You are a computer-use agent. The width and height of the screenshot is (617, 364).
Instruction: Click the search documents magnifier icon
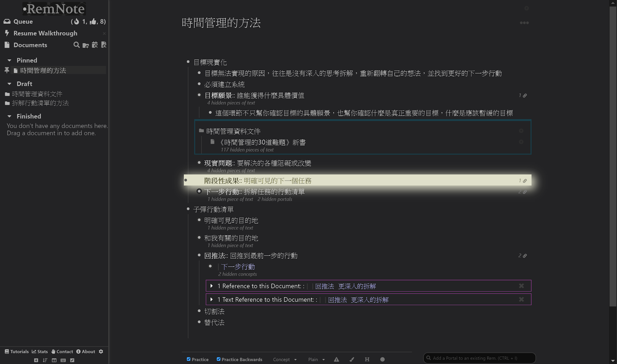click(77, 45)
